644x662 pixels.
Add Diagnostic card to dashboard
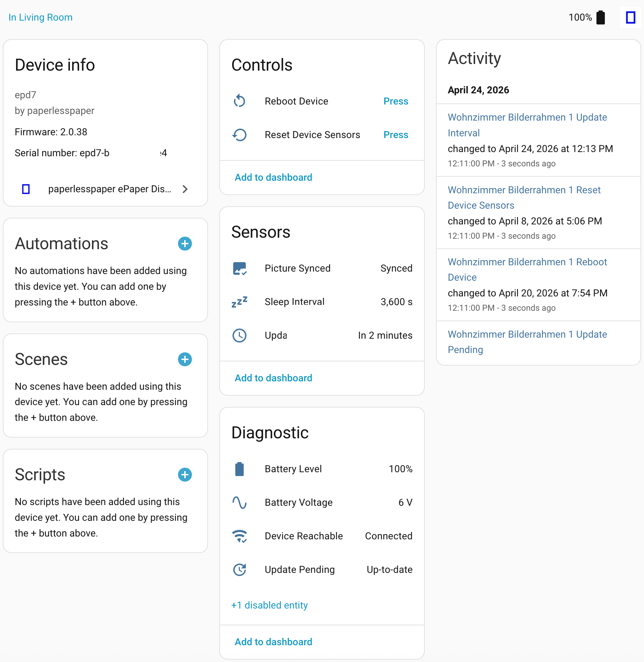coord(273,642)
